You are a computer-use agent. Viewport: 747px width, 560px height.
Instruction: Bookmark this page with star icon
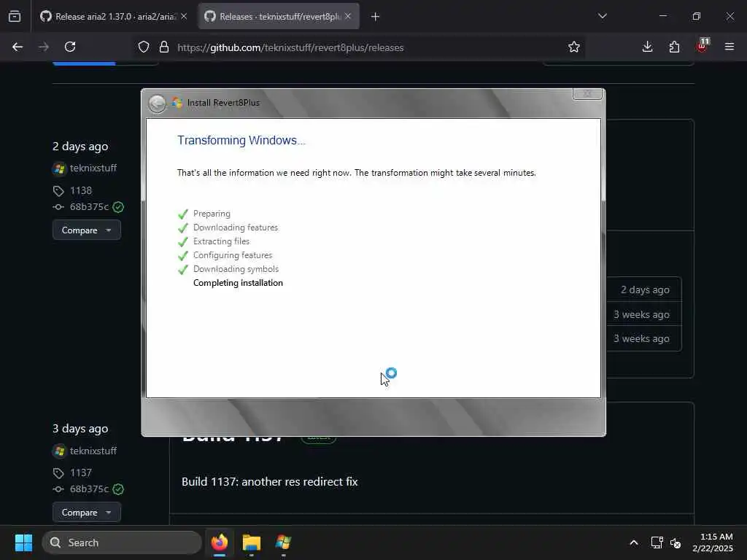pos(574,47)
